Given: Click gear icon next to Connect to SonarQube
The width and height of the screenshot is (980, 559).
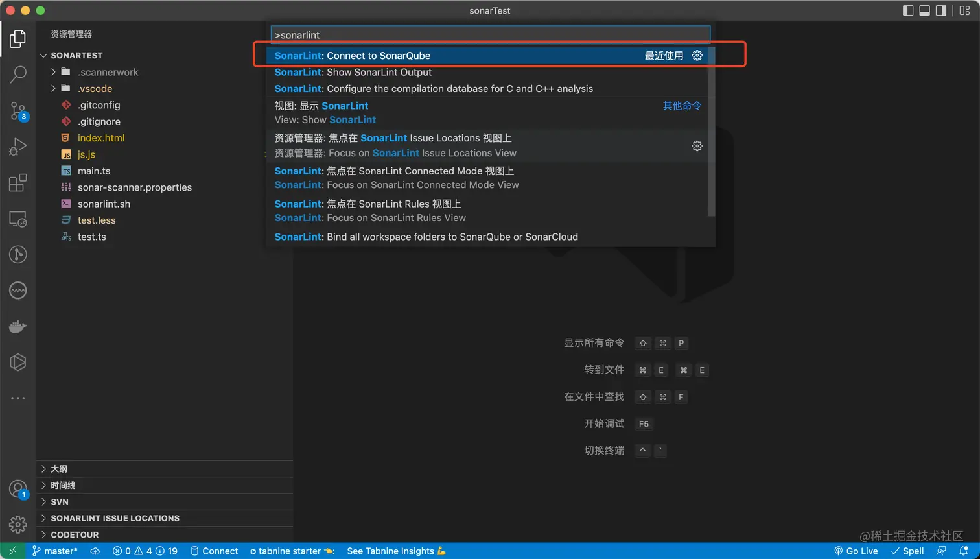Looking at the screenshot, I should pyautogui.click(x=697, y=56).
